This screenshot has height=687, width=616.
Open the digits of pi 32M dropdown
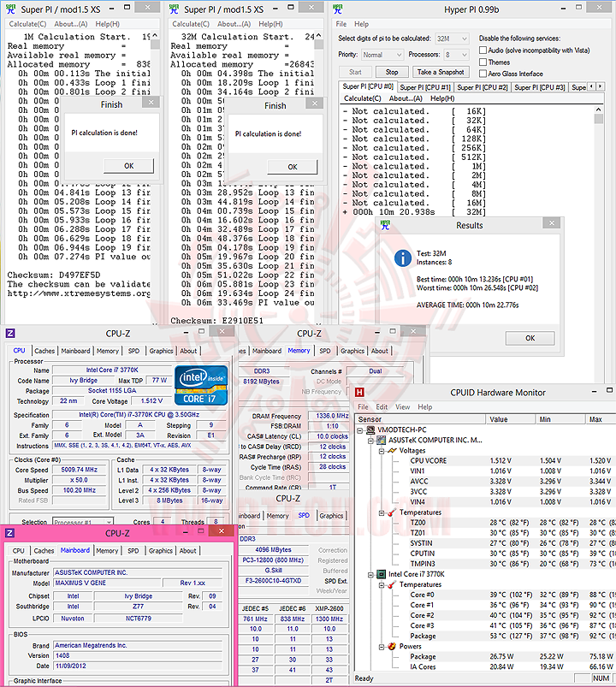pos(452,38)
